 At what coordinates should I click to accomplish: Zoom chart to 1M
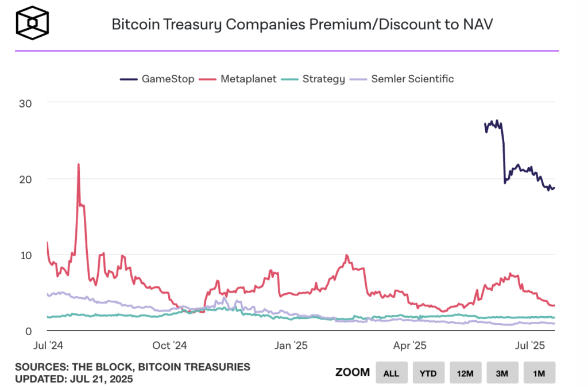(x=539, y=373)
